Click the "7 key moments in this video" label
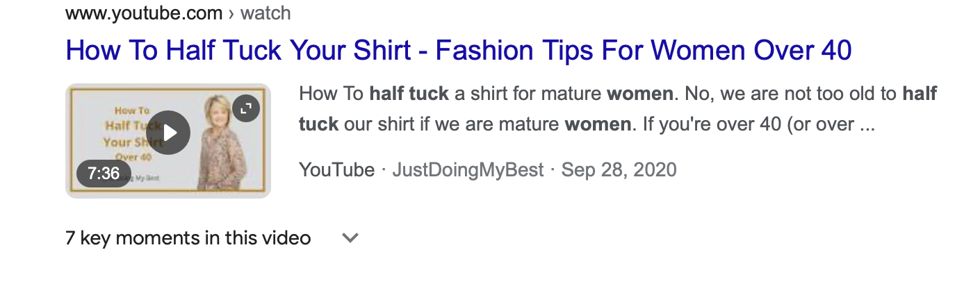 click(188, 238)
